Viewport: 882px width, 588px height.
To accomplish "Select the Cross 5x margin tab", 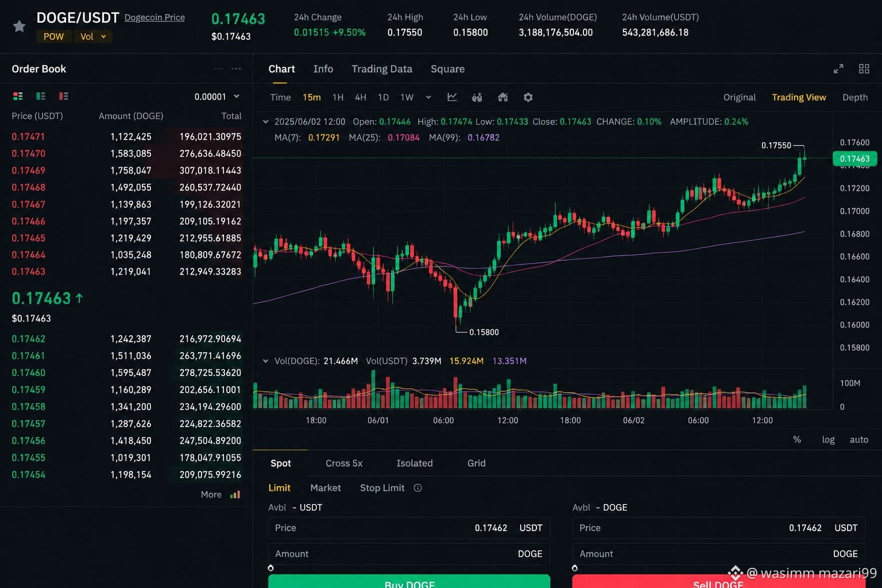I will point(344,463).
